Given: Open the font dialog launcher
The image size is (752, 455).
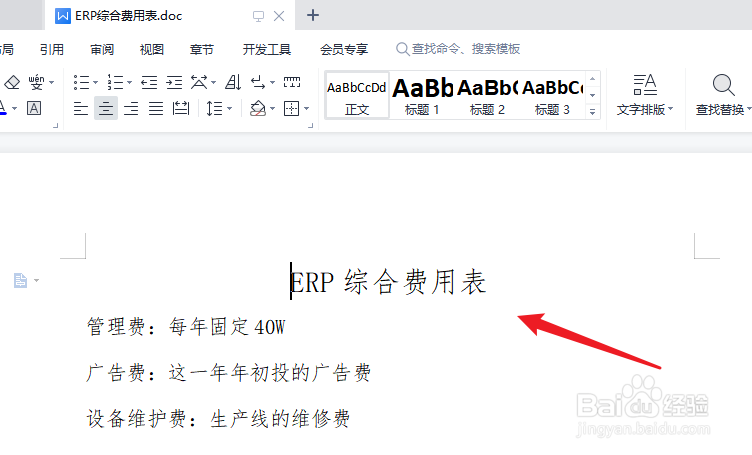Looking at the screenshot, I should point(55,126).
